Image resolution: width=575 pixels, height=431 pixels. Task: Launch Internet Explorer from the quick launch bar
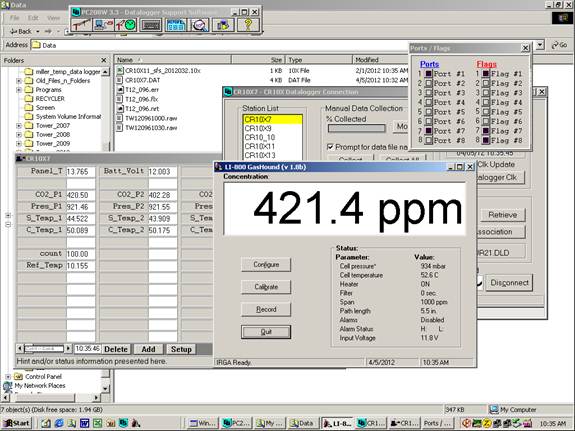click(x=59, y=423)
